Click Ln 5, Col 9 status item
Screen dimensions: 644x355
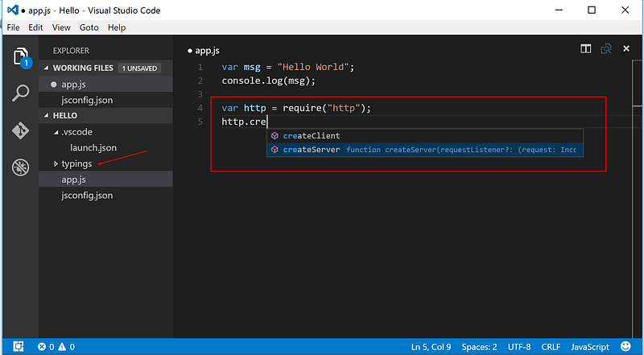(431, 347)
